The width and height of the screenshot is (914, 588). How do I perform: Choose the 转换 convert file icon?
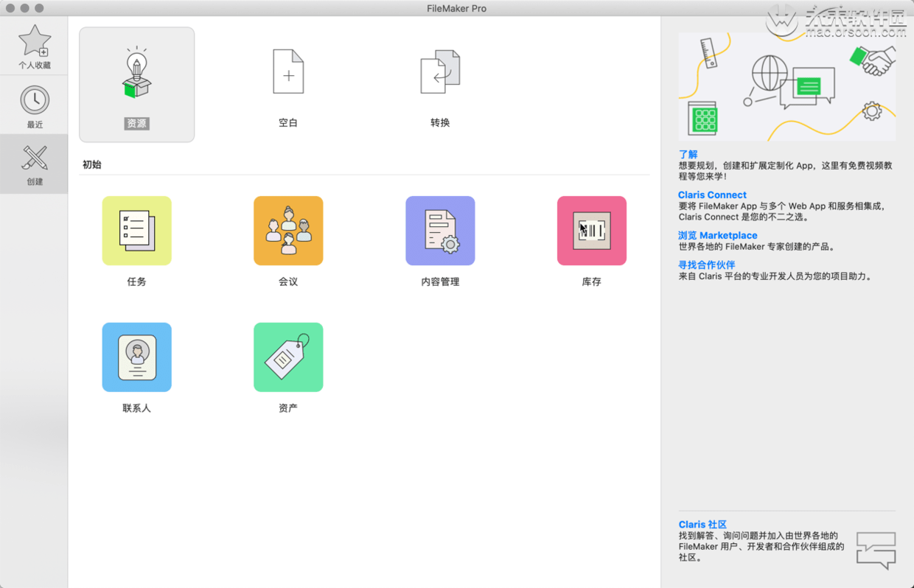tap(440, 72)
